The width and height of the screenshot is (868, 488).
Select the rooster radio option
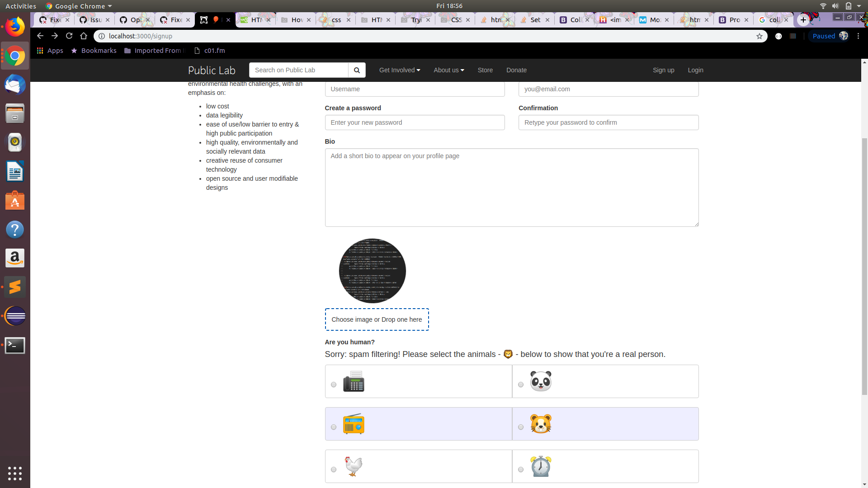(334, 469)
